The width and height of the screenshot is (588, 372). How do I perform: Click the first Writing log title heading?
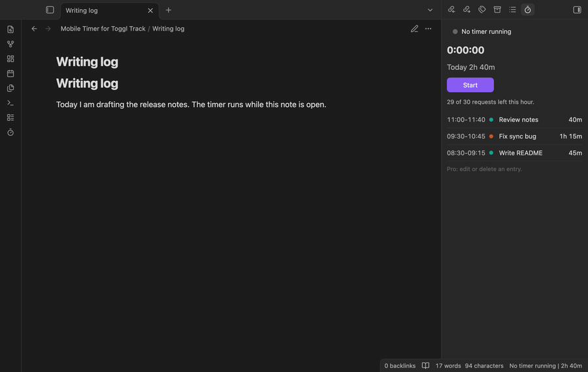pos(87,62)
